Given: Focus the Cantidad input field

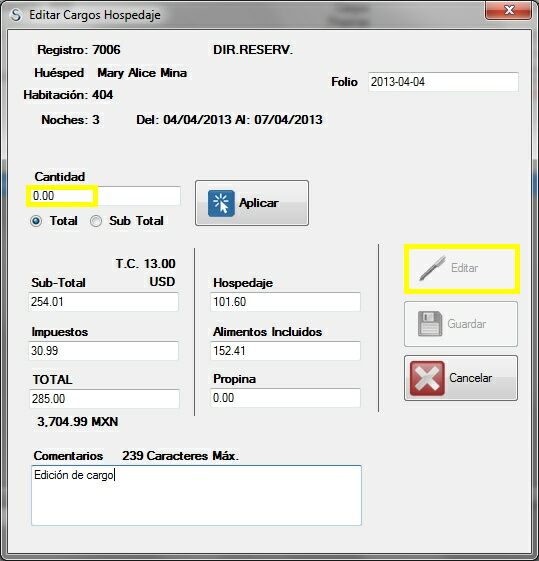Looking at the screenshot, I should tap(104, 196).
